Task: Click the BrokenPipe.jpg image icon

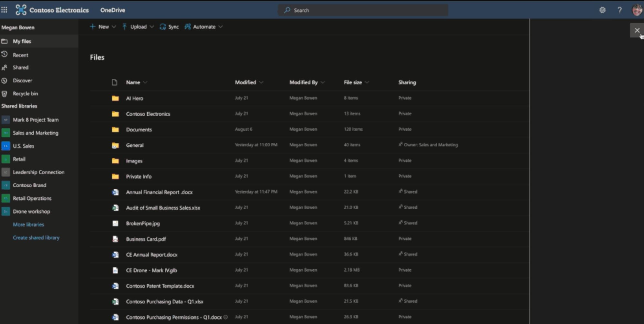Action: pyautogui.click(x=115, y=224)
